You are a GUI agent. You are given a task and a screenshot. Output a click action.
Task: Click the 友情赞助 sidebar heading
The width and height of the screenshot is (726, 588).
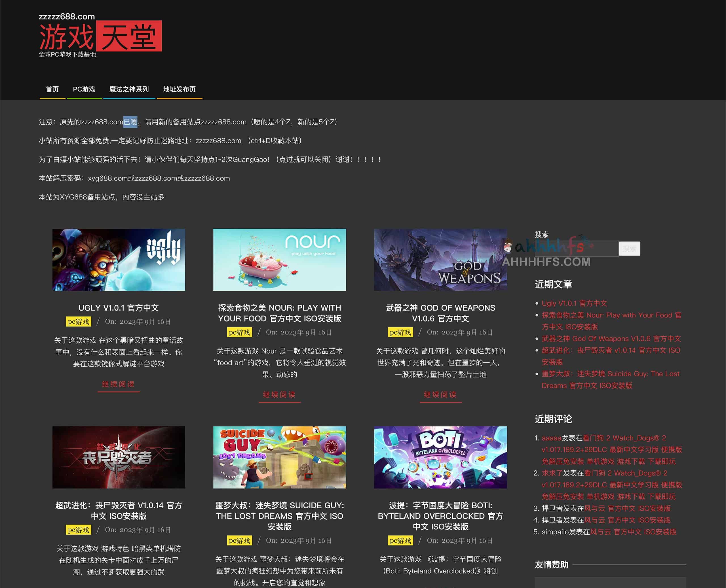(x=552, y=565)
